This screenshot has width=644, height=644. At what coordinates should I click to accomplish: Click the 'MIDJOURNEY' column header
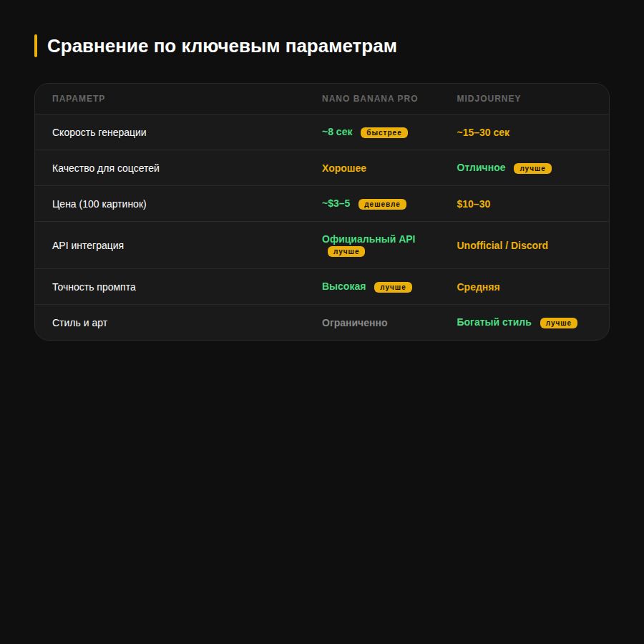pyautogui.click(x=489, y=99)
